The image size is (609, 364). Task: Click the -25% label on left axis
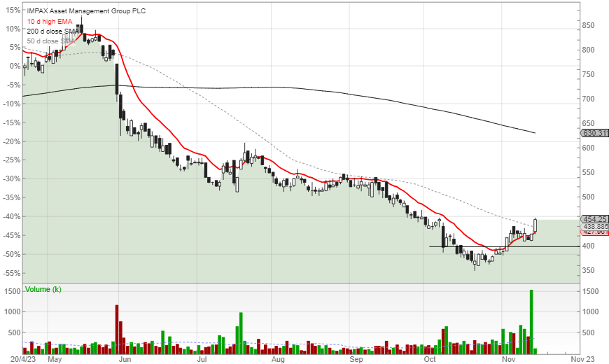[x=11, y=160]
